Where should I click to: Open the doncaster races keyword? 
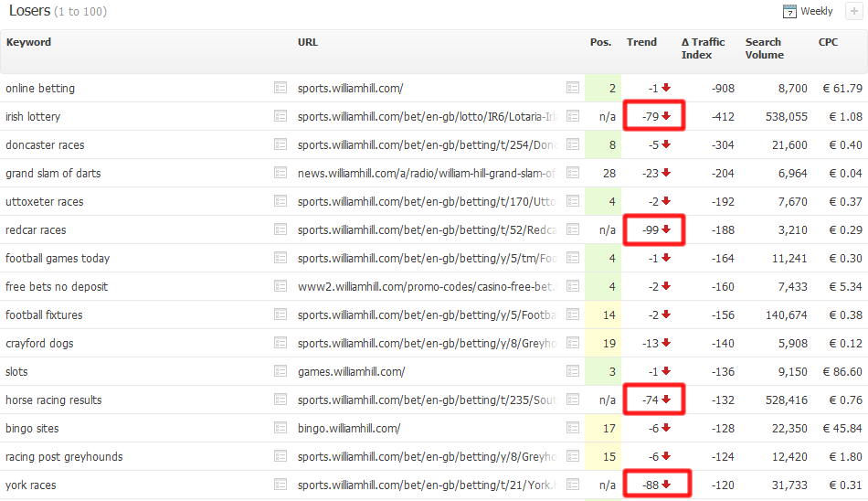45,144
